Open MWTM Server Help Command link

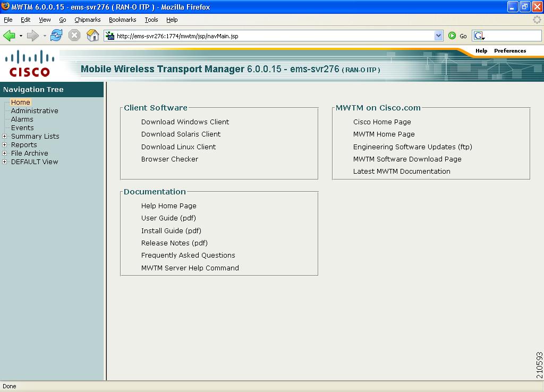[x=190, y=268]
